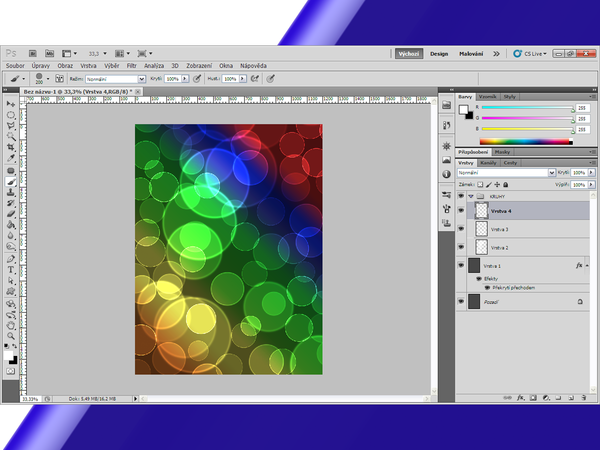Viewport: 600px width, 450px height.
Task: Select the Move tool in the toolbox
Action: click(11, 103)
